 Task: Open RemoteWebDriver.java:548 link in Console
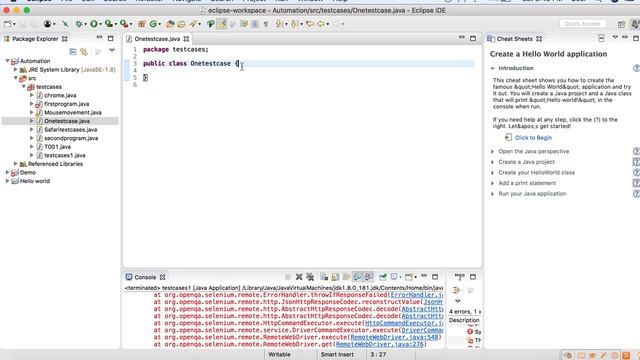(x=394, y=337)
